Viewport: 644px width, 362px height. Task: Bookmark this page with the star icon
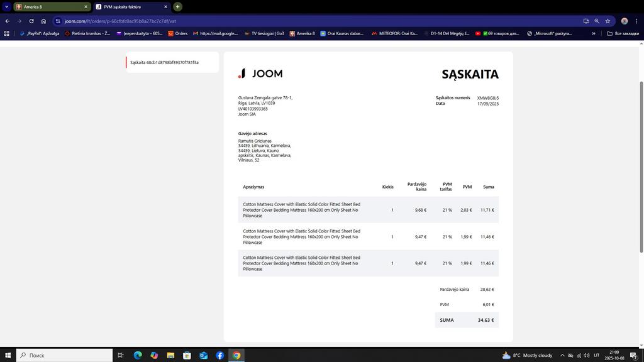tap(608, 21)
